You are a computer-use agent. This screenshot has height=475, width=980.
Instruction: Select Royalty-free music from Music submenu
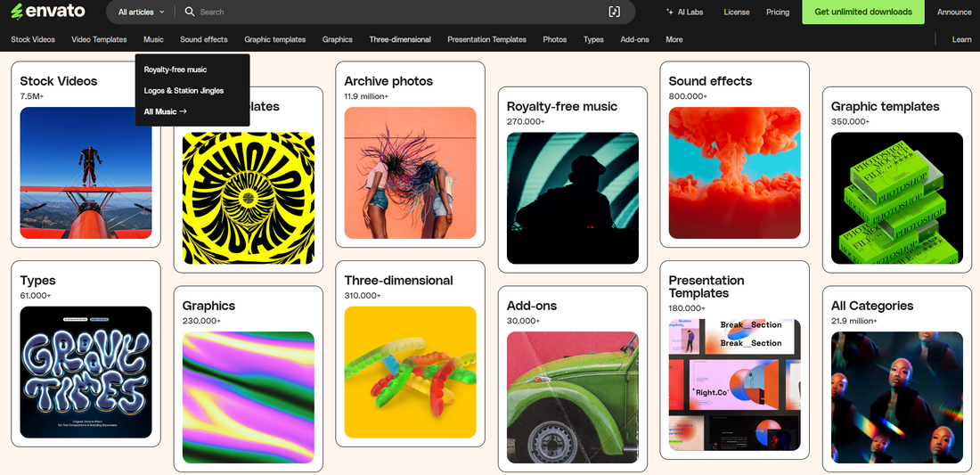pos(176,70)
